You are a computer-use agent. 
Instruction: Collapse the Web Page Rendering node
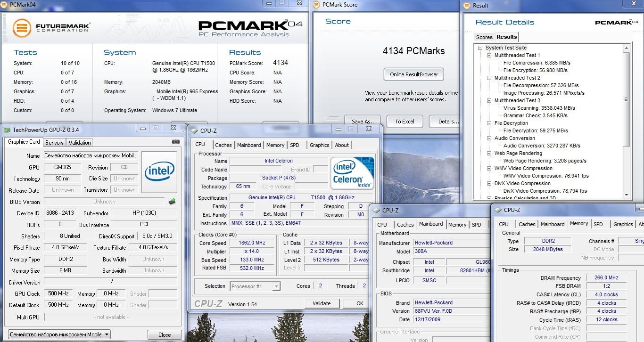(489, 153)
